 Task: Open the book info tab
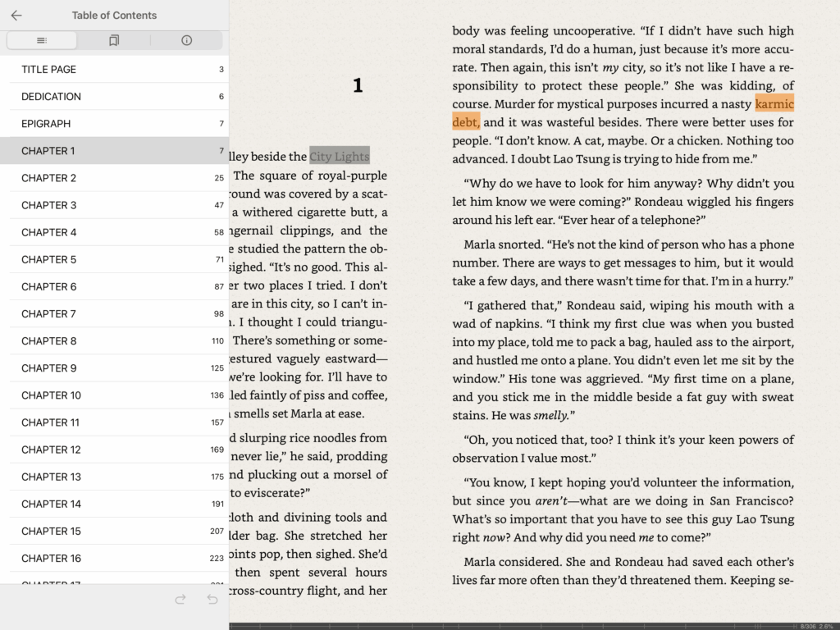point(186,40)
